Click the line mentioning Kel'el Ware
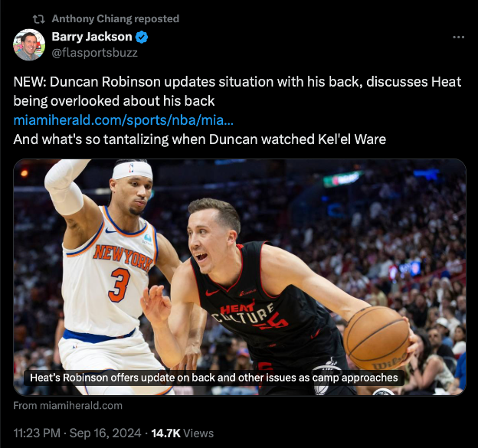 (x=200, y=139)
